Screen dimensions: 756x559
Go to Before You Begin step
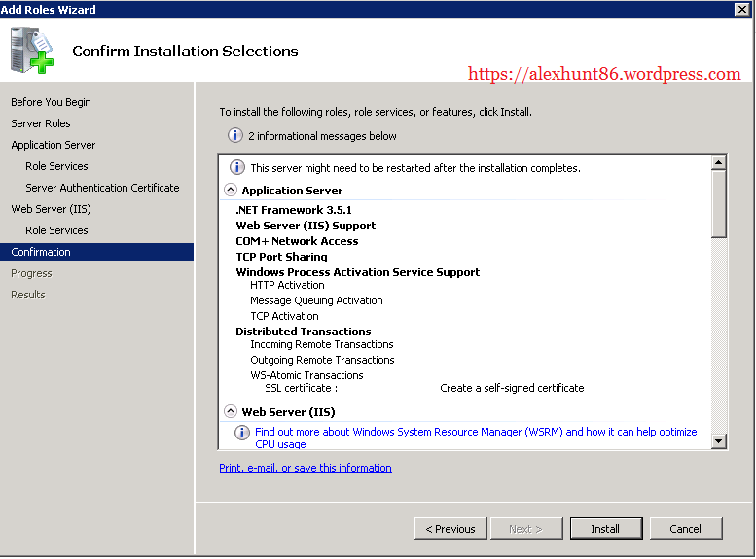(x=51, y=102)
